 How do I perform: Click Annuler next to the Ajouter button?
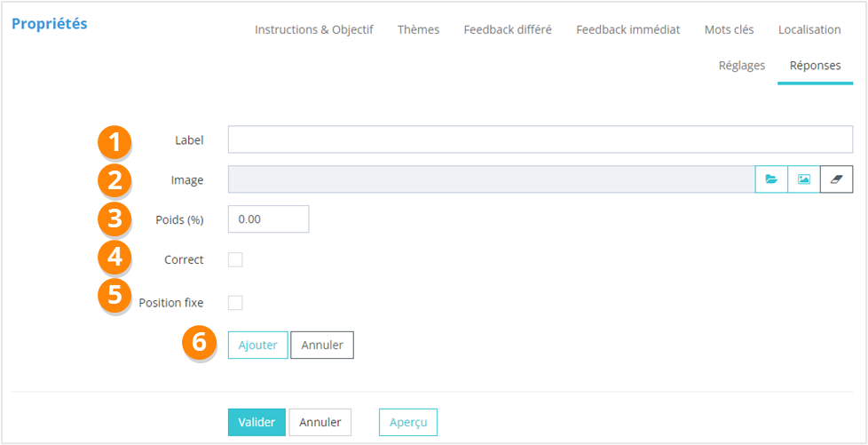click(x=322, y=346)
